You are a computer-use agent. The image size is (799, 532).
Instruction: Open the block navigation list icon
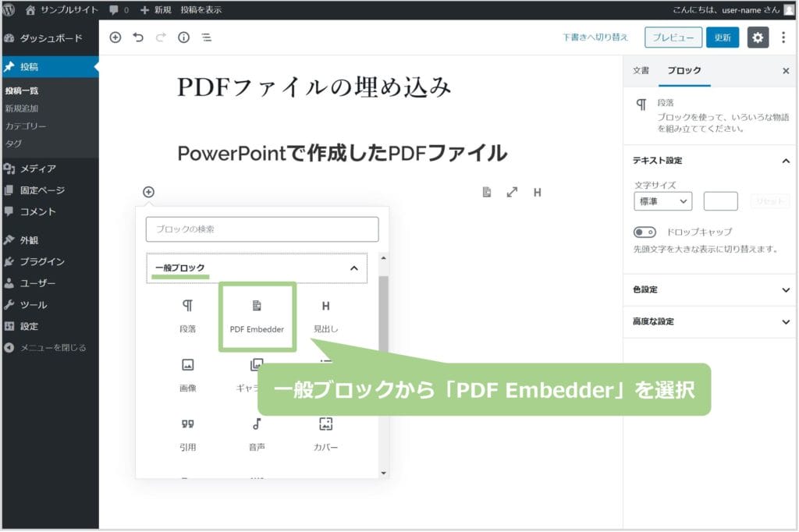click(x=206, y=37)
